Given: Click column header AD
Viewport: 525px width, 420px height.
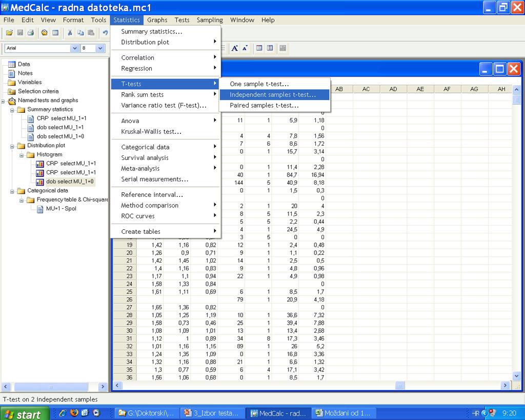Looking at the screenshot, I should [393, 89].
